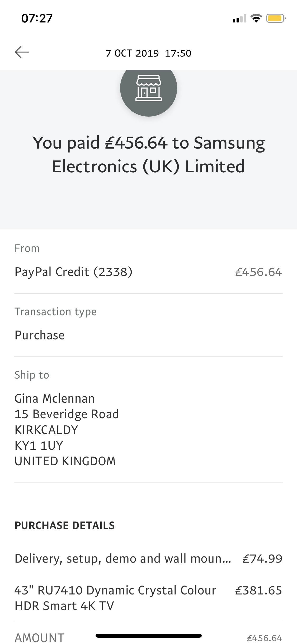The height and width of the screenshot is (644, 297).
Task: Tap the £74.99 delivery price
Action: click(262, 559)
